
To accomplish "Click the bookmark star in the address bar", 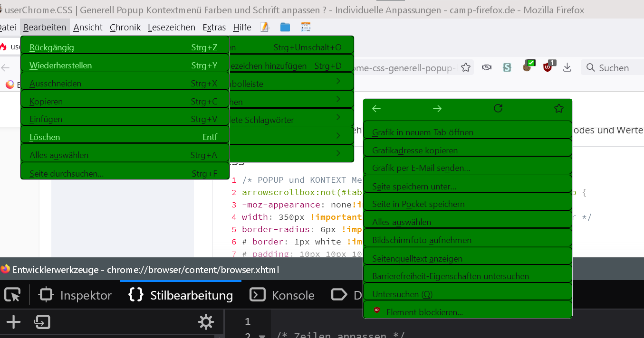I will tap(466, 68).
